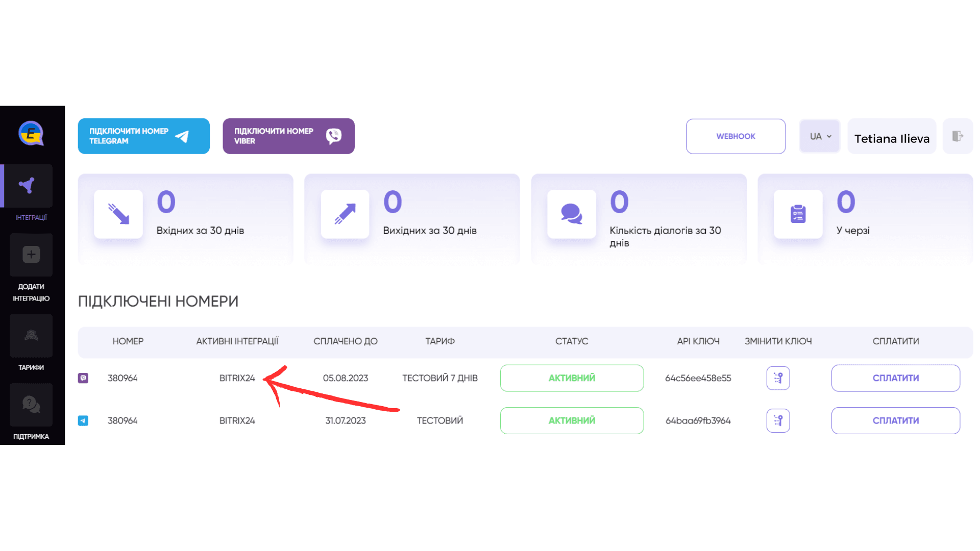Click BITRIX24 in the Viber number row
Screen dimensions: 980x551
(x=237, y=378)
